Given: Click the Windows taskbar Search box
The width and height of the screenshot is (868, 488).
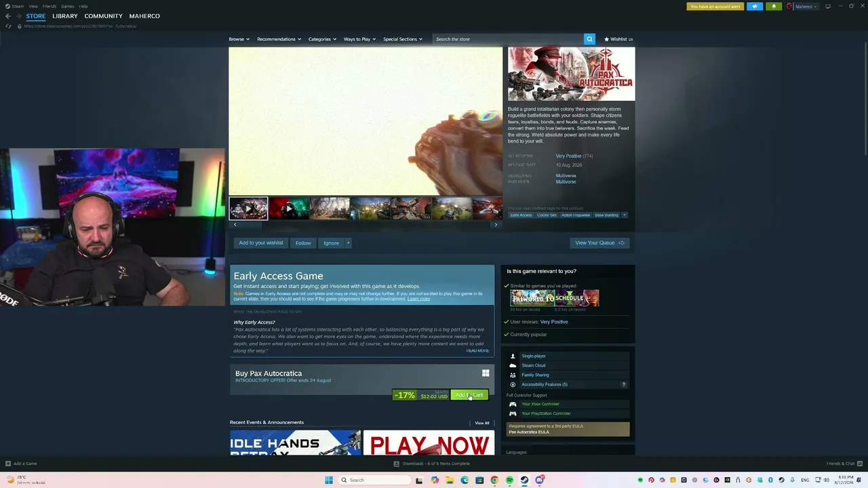Looking at the screenshot, I should tap(374, 480).
